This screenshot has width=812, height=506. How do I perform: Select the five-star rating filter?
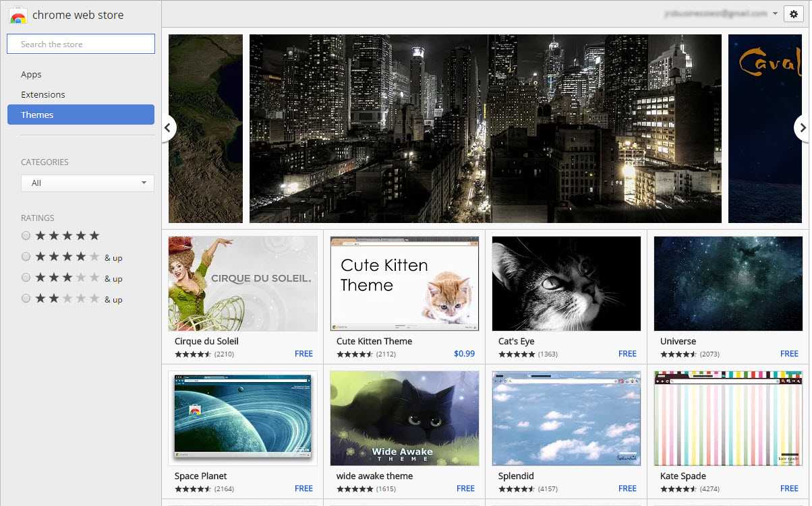(26, 236)
